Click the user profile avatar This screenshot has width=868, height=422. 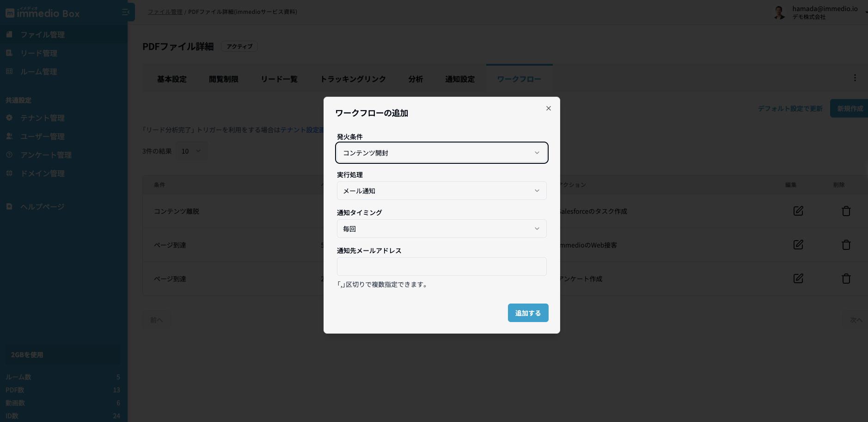click(x=780, y=12)
